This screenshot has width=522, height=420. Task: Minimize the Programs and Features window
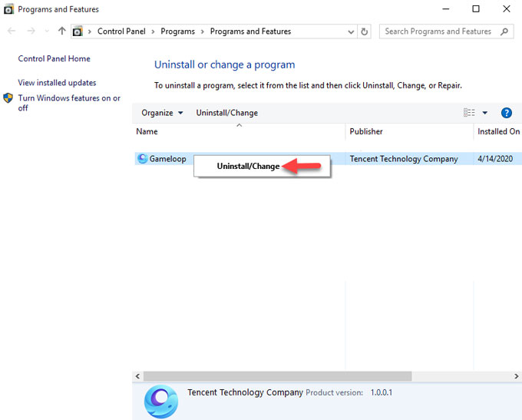(446, 9)
